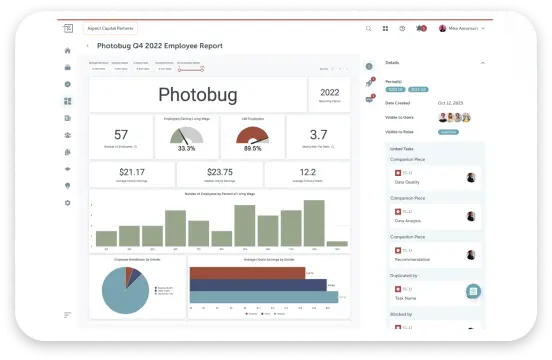Click the navy bar in earnings chart

click(x=258, y=285)
